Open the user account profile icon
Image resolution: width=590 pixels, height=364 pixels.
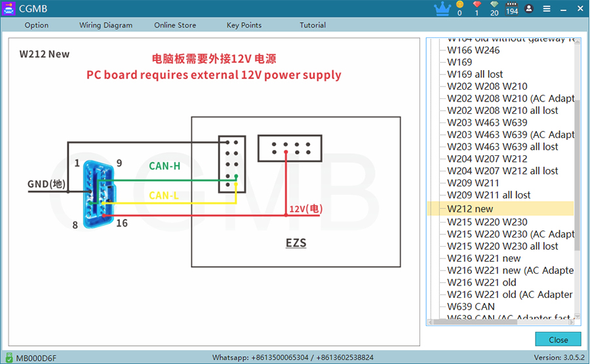[529, 9]
